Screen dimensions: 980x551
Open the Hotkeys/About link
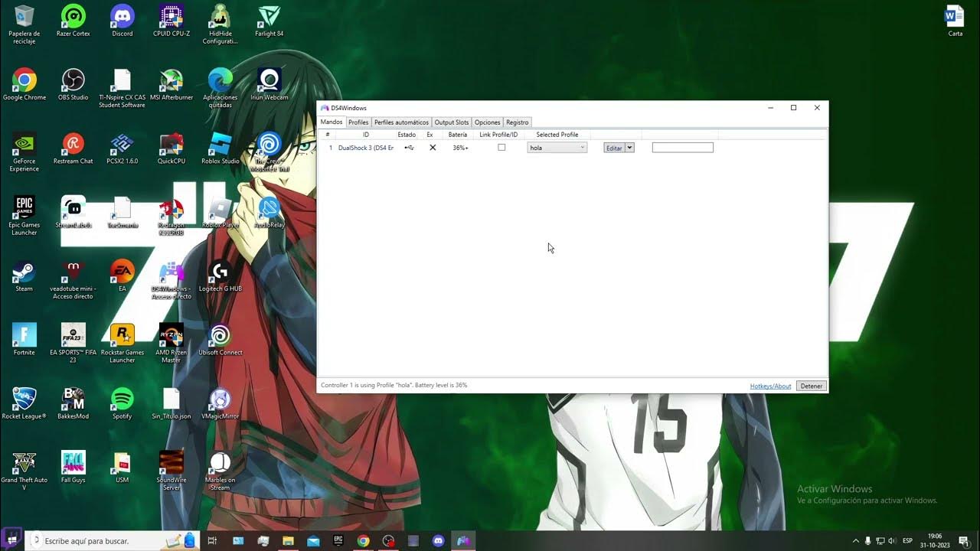(770, 386)
